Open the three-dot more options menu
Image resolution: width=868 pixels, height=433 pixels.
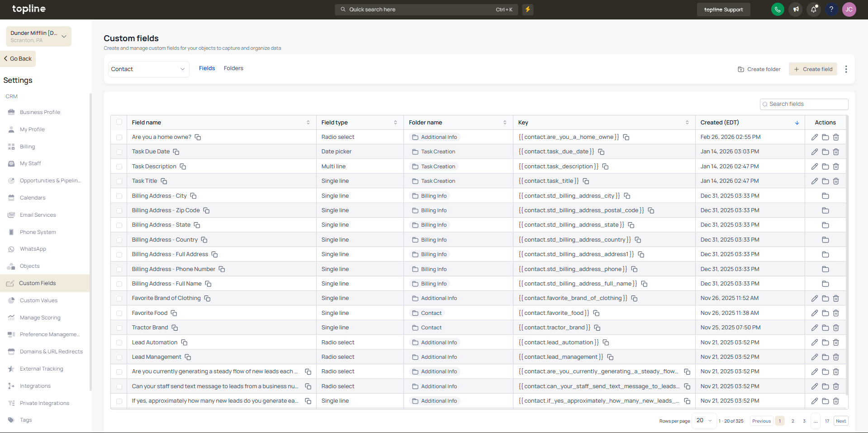(846, 69)
